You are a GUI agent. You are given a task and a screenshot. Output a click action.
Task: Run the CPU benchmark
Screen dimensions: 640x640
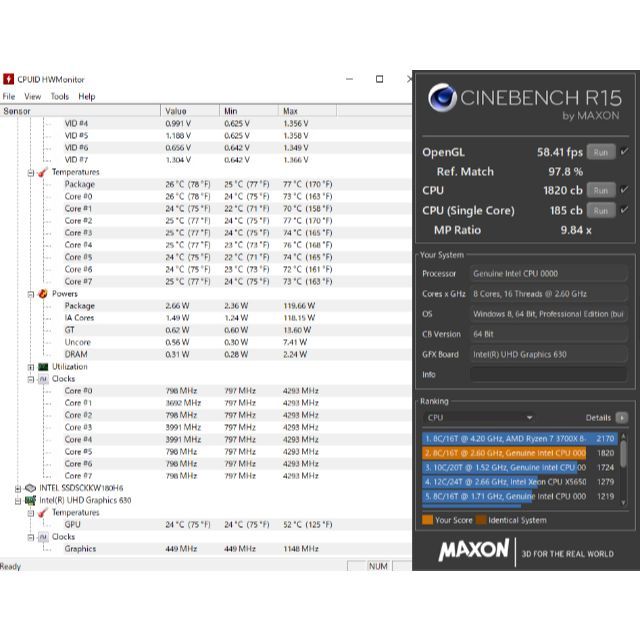point(601,190)
